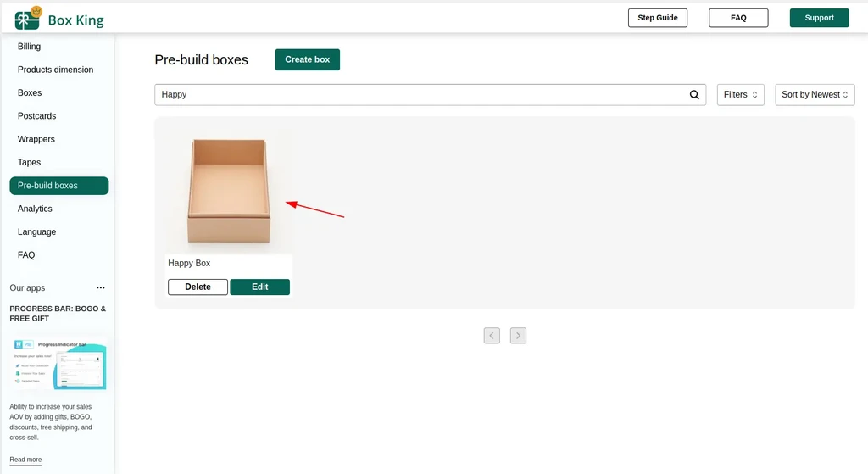The image size is (868, 474).
Task: Select Boxes in the sidebar
Action: pos(30,93)
